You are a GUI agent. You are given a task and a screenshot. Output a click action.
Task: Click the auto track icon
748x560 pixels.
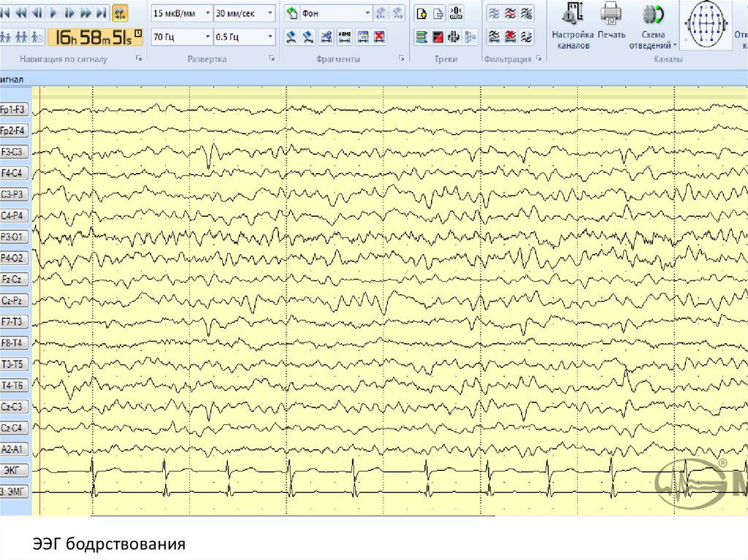456,13
